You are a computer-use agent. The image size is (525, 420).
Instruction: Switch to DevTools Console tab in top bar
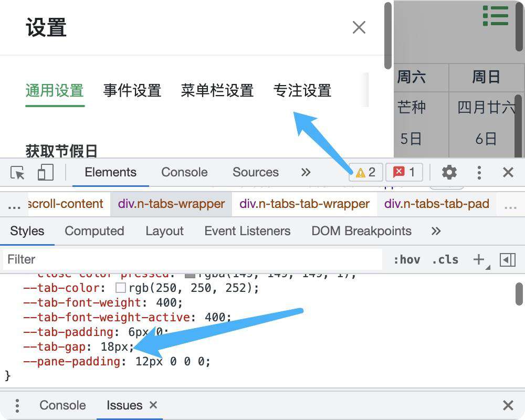184,172
